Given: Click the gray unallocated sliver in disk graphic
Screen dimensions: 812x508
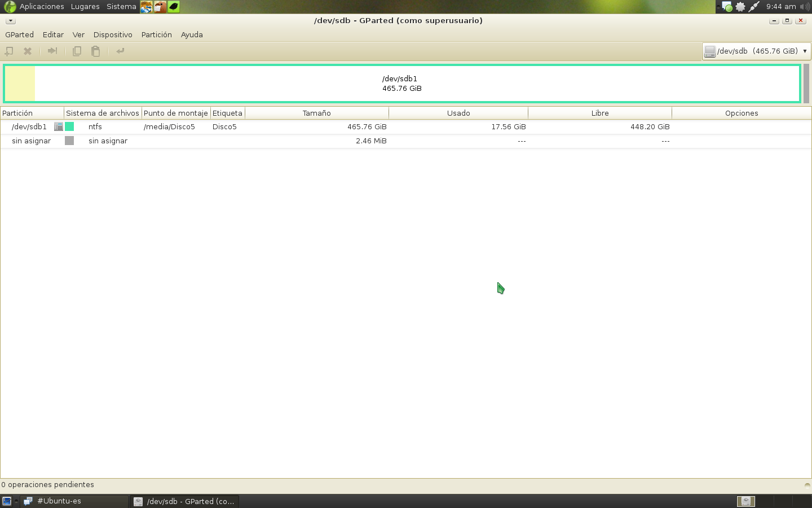Looking at the screenshot, I should tap(806, 84).
